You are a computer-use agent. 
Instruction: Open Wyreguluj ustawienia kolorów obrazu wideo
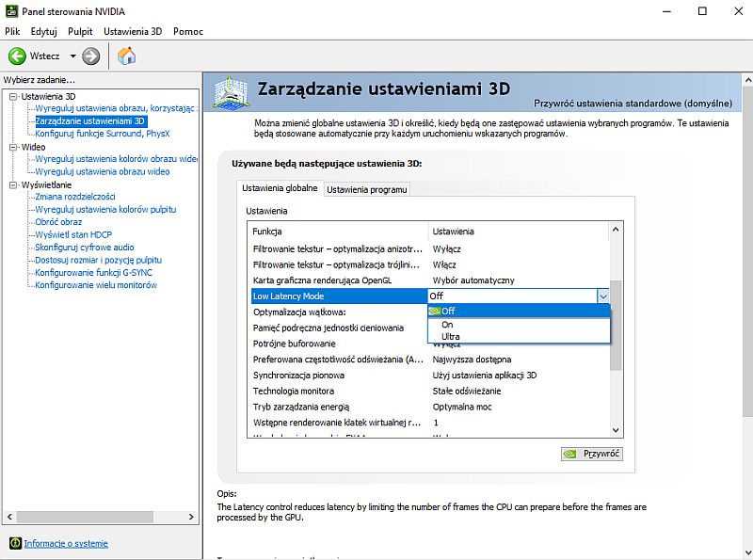point(116,158)
